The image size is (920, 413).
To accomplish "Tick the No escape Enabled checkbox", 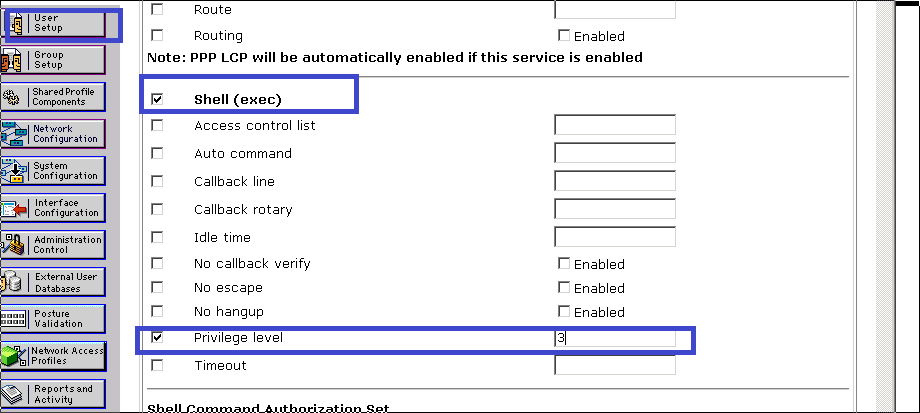I will point(565,288).
